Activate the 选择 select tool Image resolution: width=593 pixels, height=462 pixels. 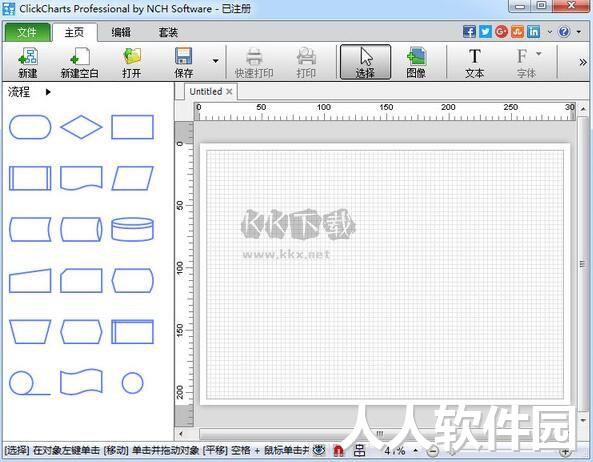[365, 62]
